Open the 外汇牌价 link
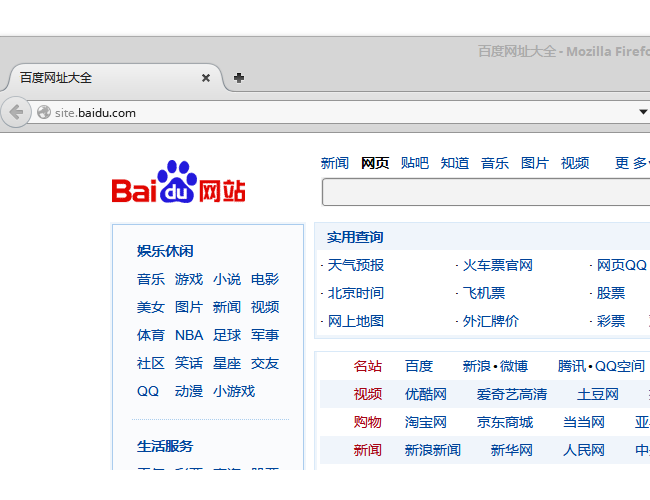 coord(491,321)
